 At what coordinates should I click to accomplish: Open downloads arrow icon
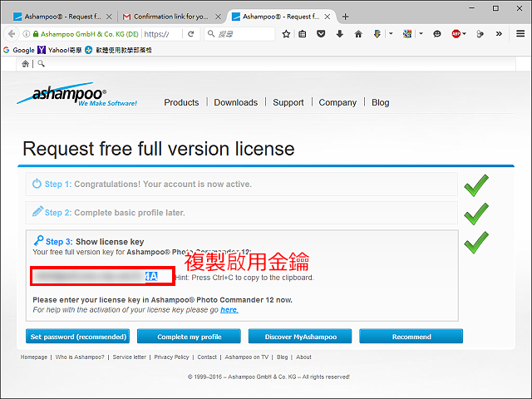coord(340,34)
